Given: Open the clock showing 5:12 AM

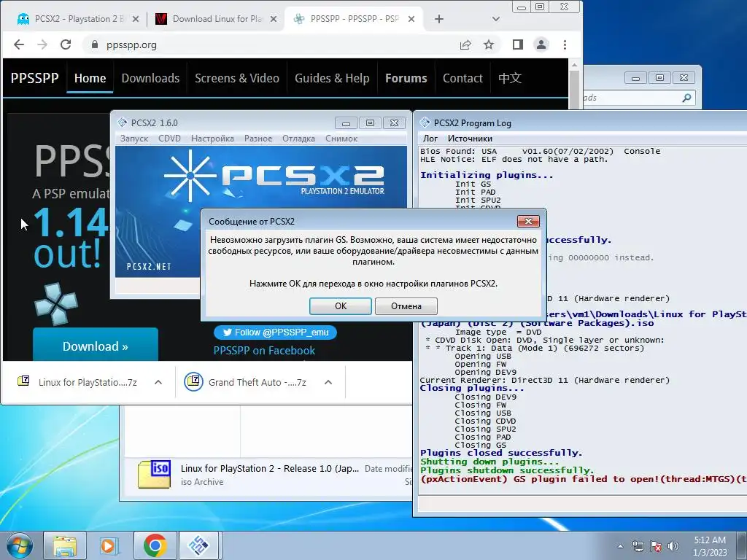Looking at the screenshot, I should coord(710,546).
